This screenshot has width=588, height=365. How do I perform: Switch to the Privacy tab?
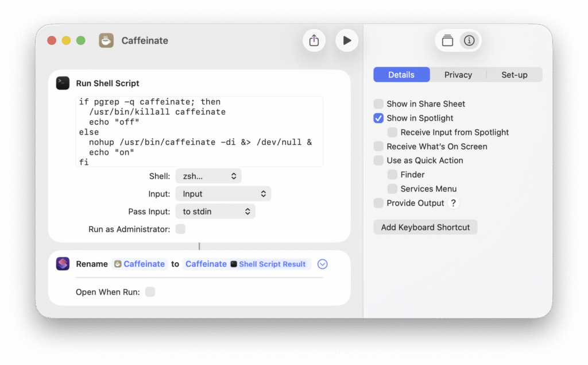[458, 75]
